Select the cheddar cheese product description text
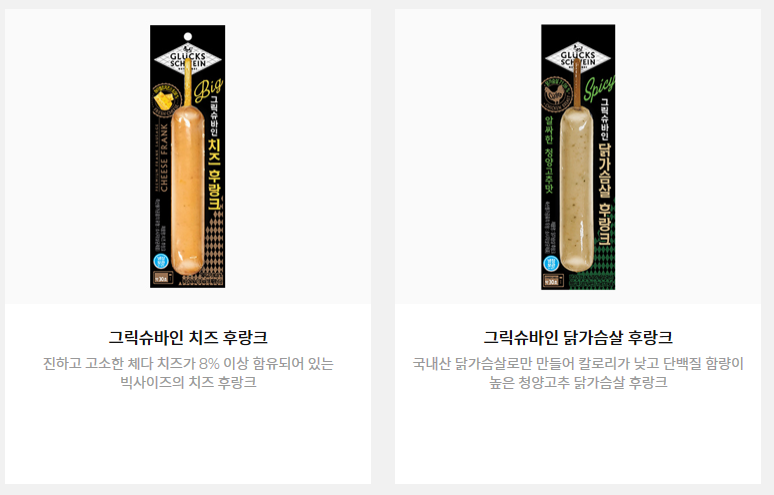The width and height of the screenshot is (774, 495). (x=188, y=373)
